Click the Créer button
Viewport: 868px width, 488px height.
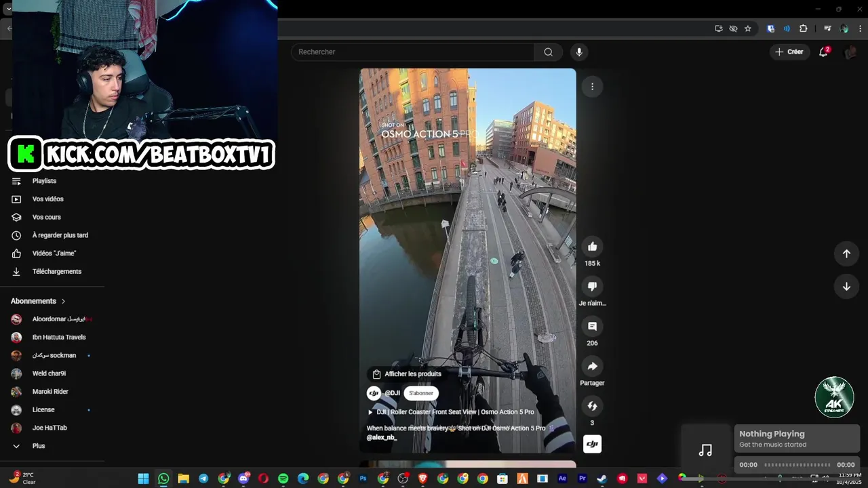789,52
